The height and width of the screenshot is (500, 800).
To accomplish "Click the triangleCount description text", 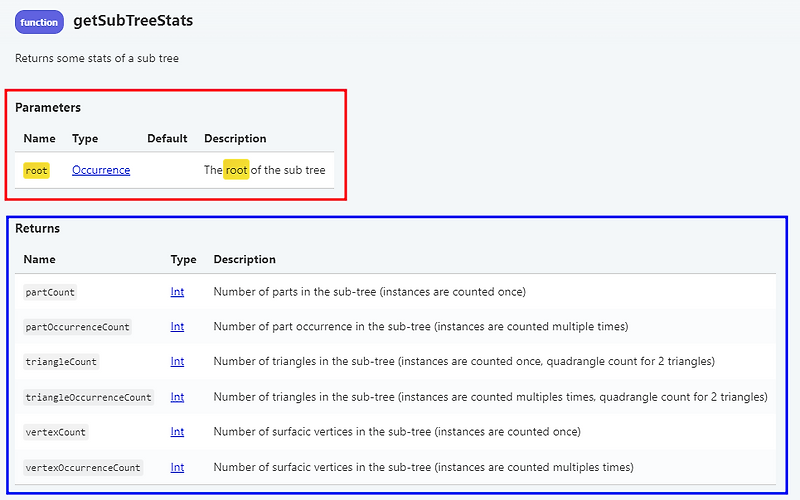I will click(x=464, y=361).
